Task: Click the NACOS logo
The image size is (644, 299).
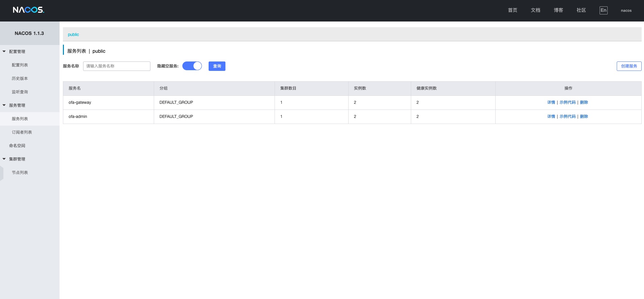Action: point(29,10)
